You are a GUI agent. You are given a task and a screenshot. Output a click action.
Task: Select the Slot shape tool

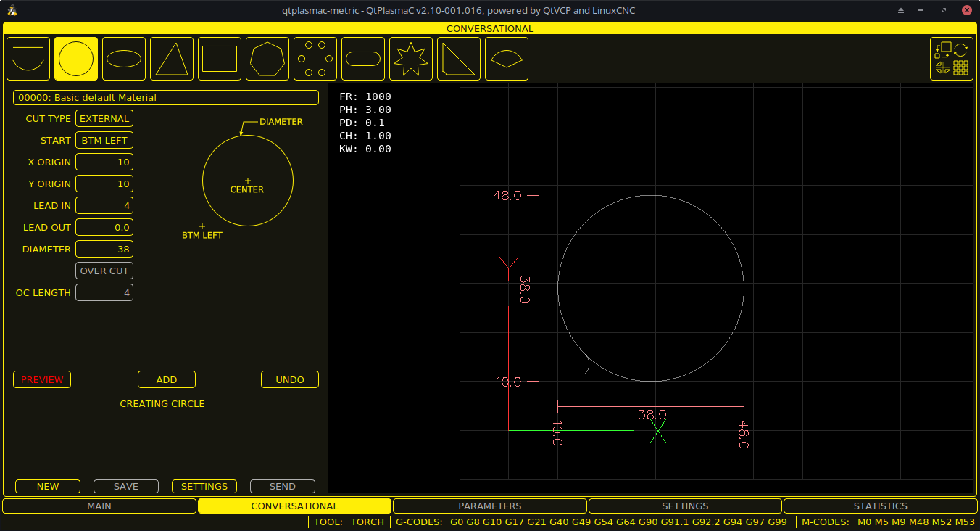362,58
